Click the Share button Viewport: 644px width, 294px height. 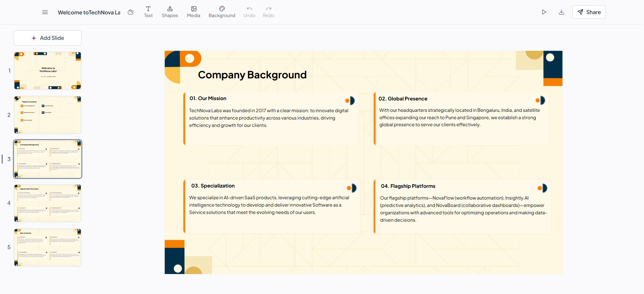(589, 12)
